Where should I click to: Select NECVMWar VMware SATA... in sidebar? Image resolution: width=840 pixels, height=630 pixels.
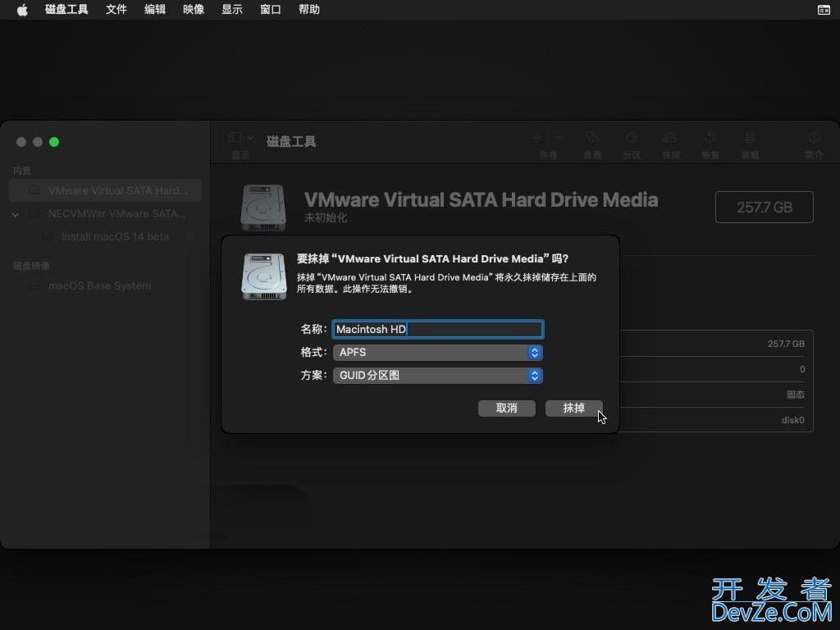105,214
